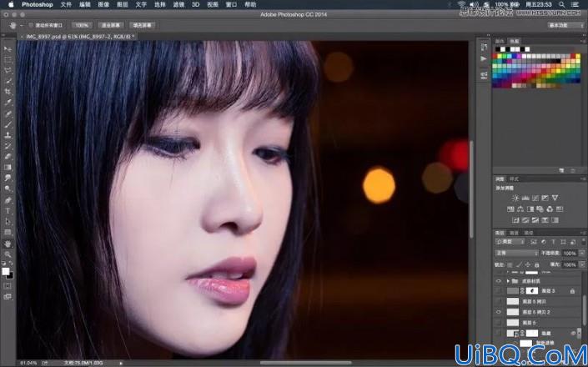Image resolution: width=588 pixels, height=367 pixels.
Task: Open Spotlight search in menu bar
Action: (x=562, y=4)
